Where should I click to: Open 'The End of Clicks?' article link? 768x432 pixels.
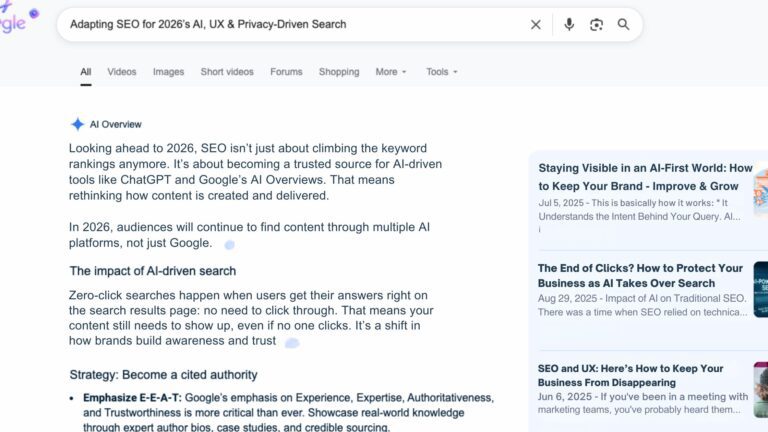point(640,276)
